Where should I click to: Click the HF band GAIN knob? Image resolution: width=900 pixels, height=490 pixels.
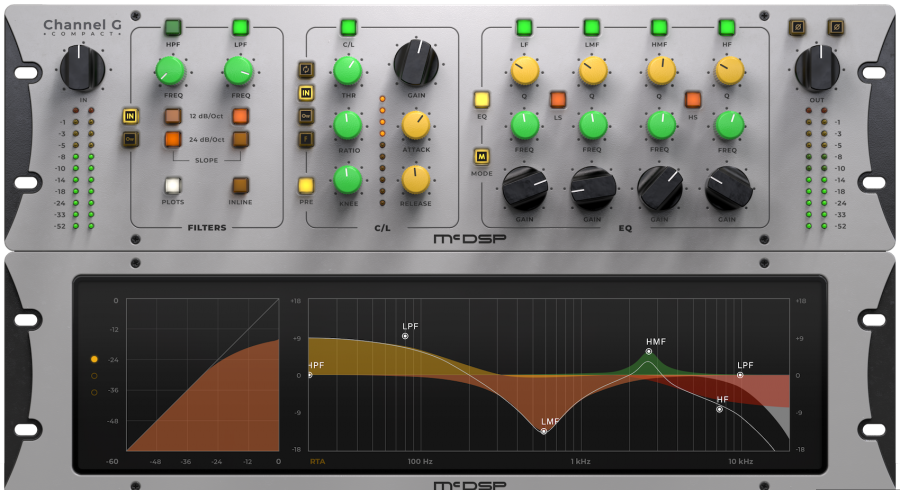tap(728, 188)
